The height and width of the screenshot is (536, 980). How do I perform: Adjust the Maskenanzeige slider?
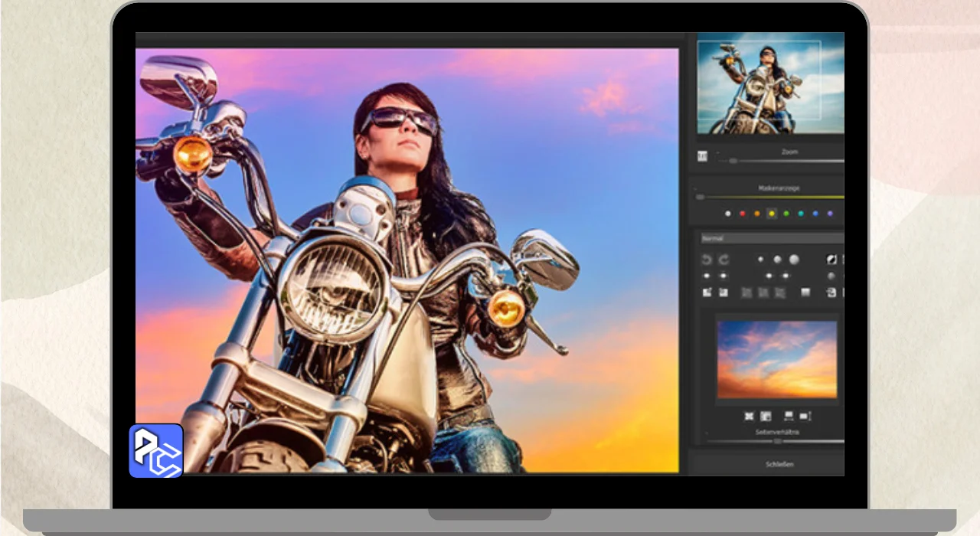(x=770, y=197)
